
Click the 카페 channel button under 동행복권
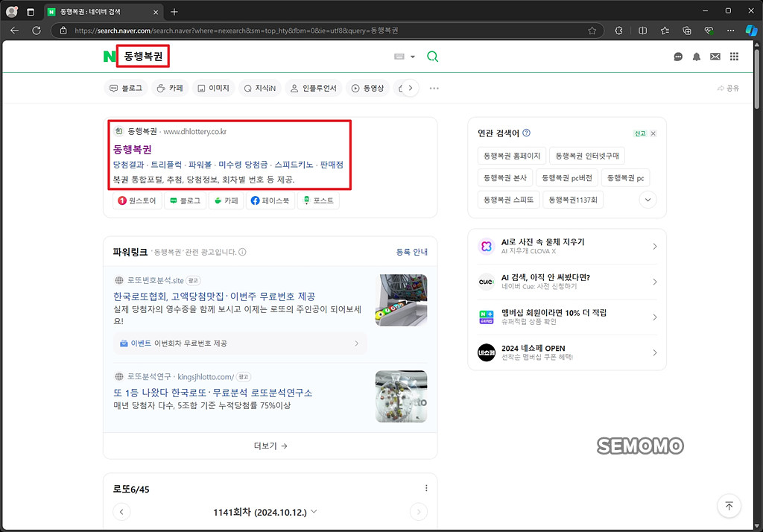[x=227, y=200]
